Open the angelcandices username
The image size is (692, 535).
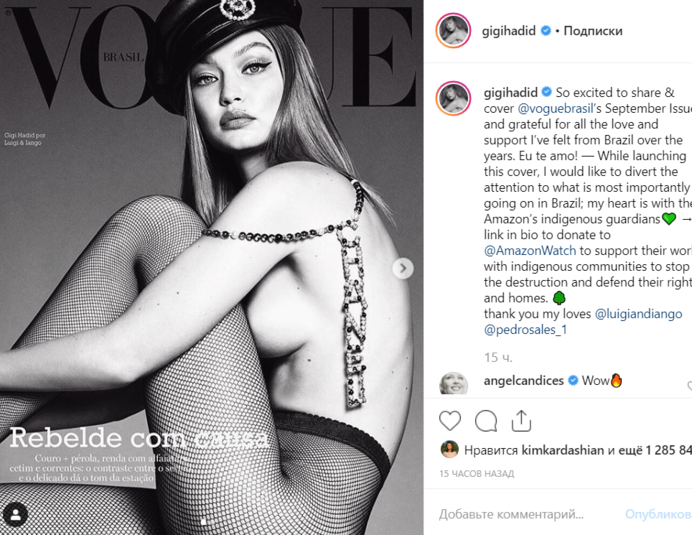point(523,380)
